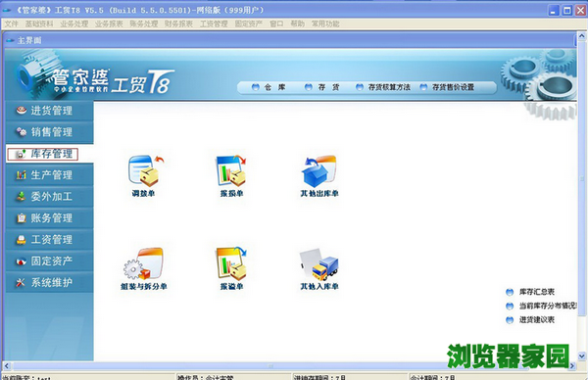Click the 库存管理 sidebar icon

[x=21, y=154]
